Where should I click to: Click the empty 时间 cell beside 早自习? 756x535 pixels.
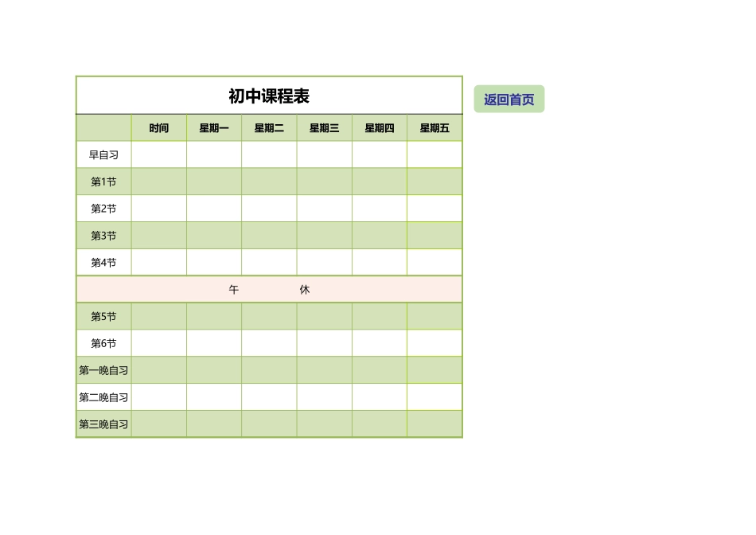point(158,154)
